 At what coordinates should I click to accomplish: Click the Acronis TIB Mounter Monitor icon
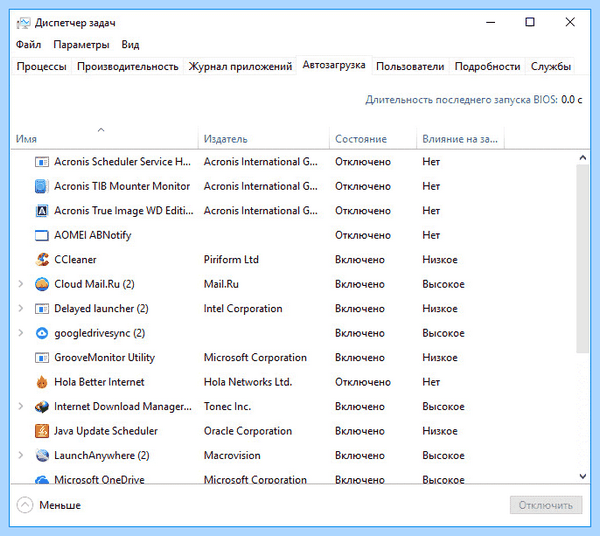pyautogui.click(x=42, y=186)
